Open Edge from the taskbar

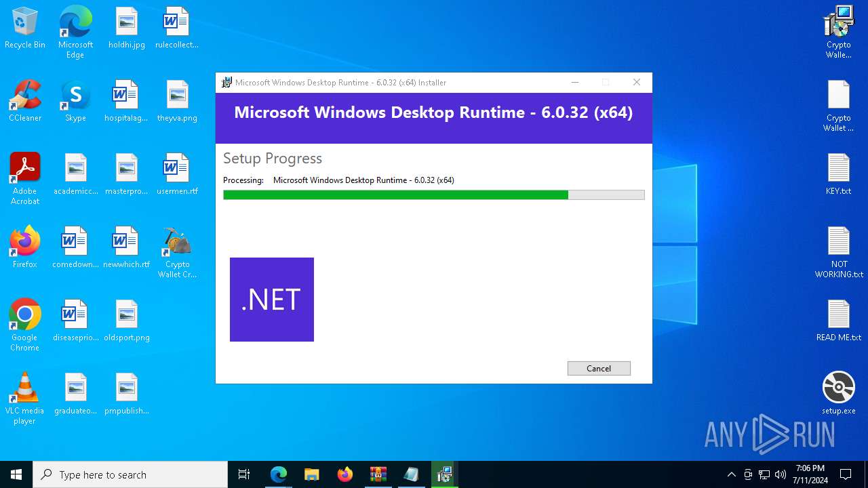(x=279, y=474)
